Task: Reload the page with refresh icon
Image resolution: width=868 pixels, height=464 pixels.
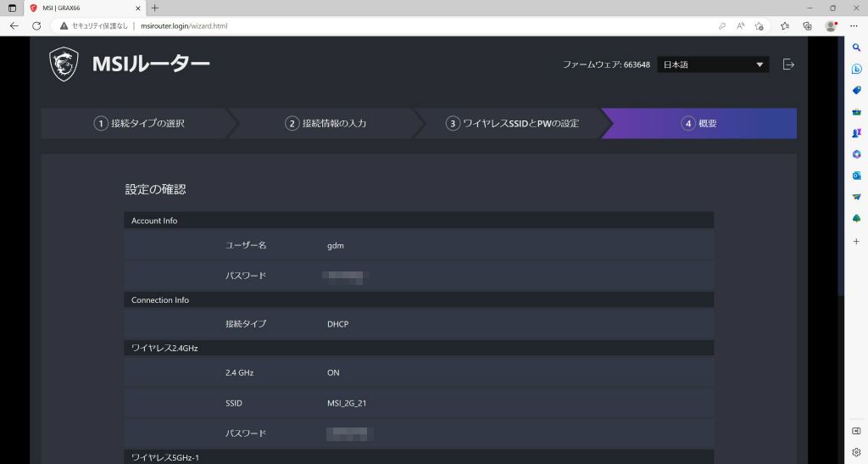Action: tap(36, 26)
